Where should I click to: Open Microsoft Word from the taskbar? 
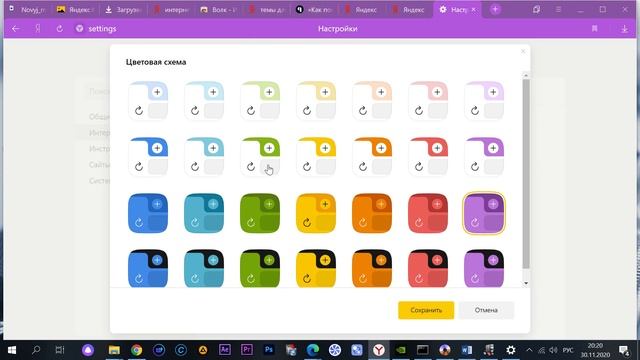pos(467,350)
